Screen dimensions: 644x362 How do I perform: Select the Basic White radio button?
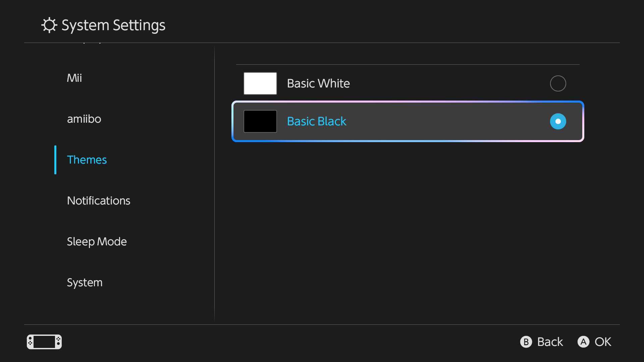tap(558, 83)
